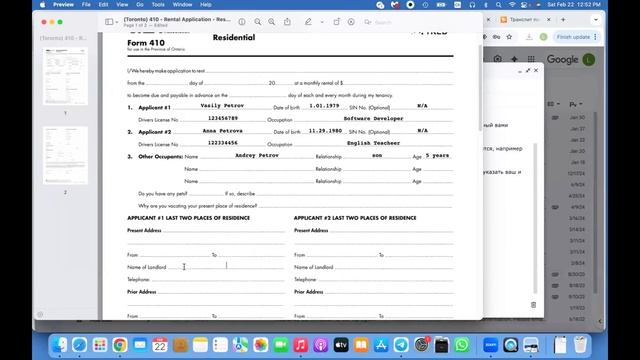Open the markup pen dropdown arrow
Screen dimensions: 640x360
322,22
